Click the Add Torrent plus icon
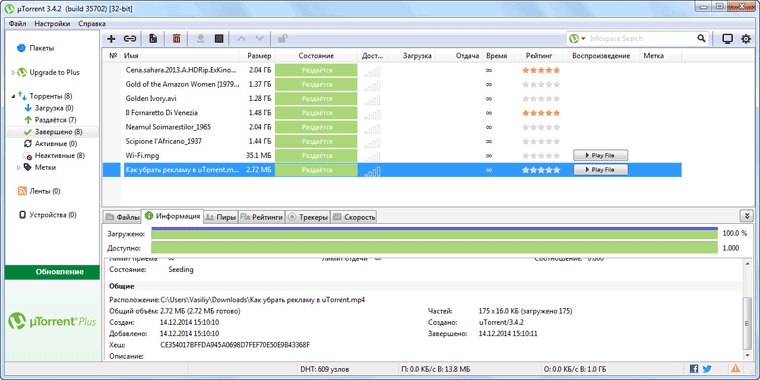760x380 pixels. [111, 39]
